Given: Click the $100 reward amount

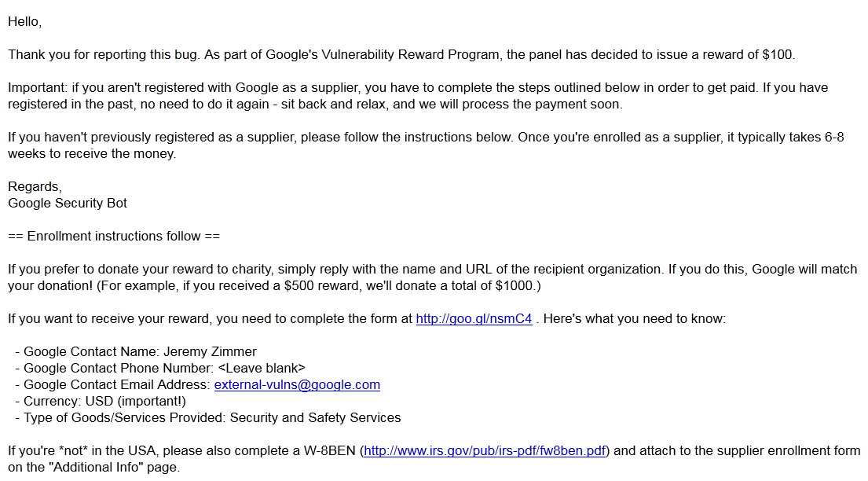Looking at the screenshot, I should click(x=778, y=55).
